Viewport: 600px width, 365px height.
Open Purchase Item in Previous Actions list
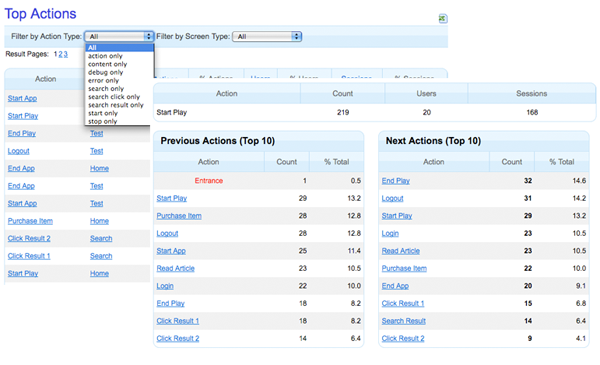179,216
